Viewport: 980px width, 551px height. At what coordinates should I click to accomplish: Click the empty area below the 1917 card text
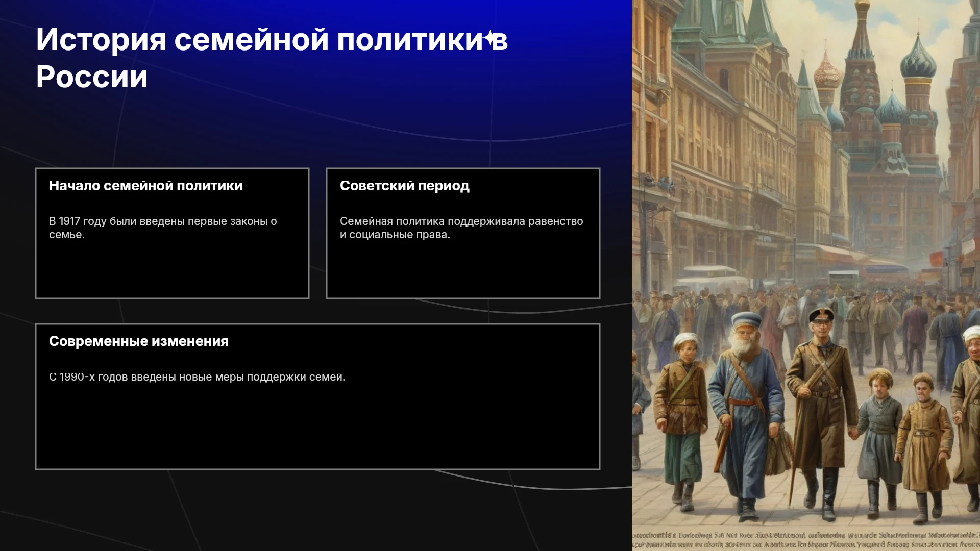tap(172, 270)
